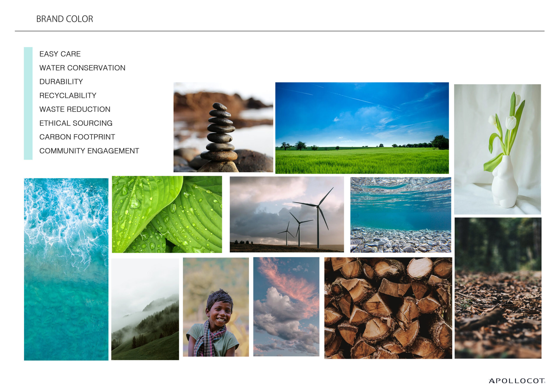Click the underwater pebbles image
The height and width of the screenshot is (392, 555).
(401, 215)
